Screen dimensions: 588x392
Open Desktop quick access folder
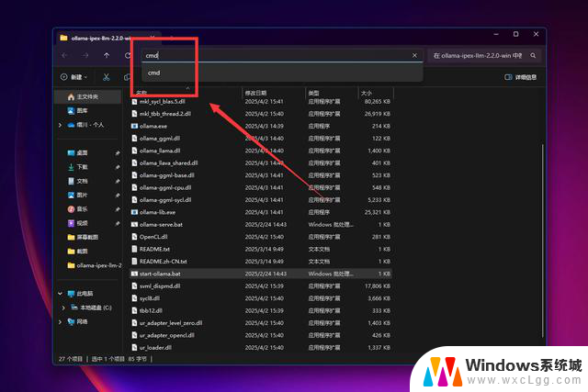tap(82, 153)
